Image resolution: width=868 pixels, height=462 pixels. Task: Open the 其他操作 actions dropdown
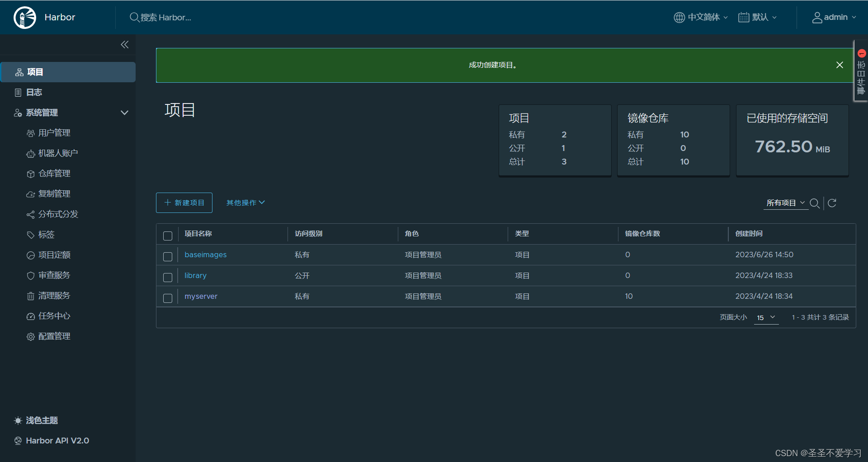point(245,203)
